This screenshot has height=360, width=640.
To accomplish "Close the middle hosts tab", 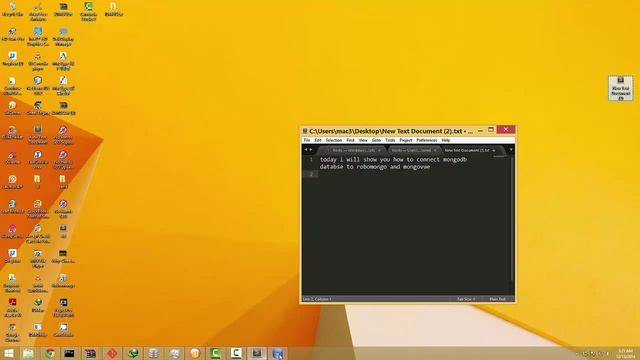I will [435, 150].
